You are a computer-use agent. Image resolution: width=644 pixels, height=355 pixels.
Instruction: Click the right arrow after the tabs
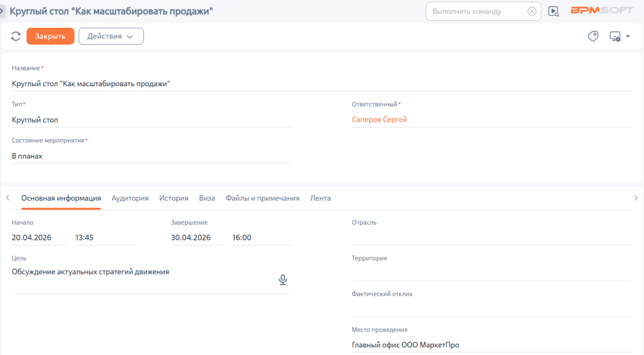(636, 198)
